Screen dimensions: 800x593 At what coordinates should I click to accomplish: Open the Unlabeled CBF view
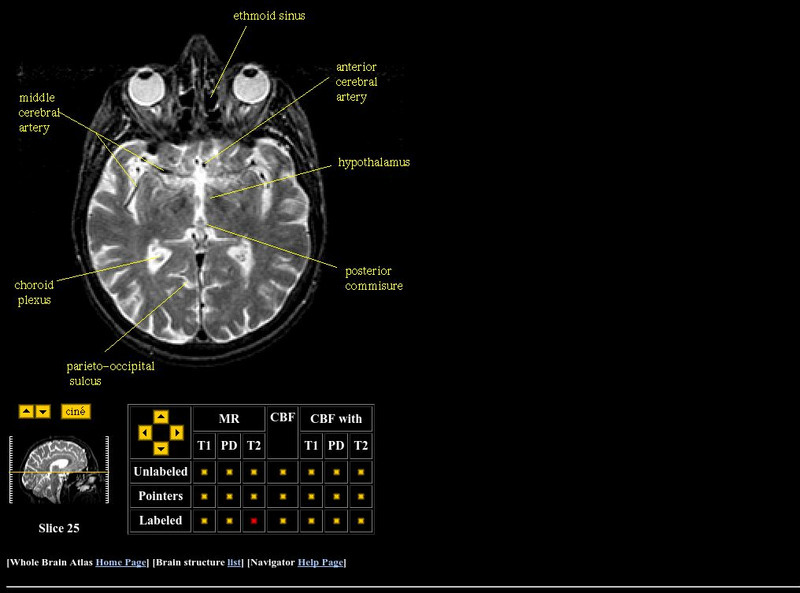282,472
